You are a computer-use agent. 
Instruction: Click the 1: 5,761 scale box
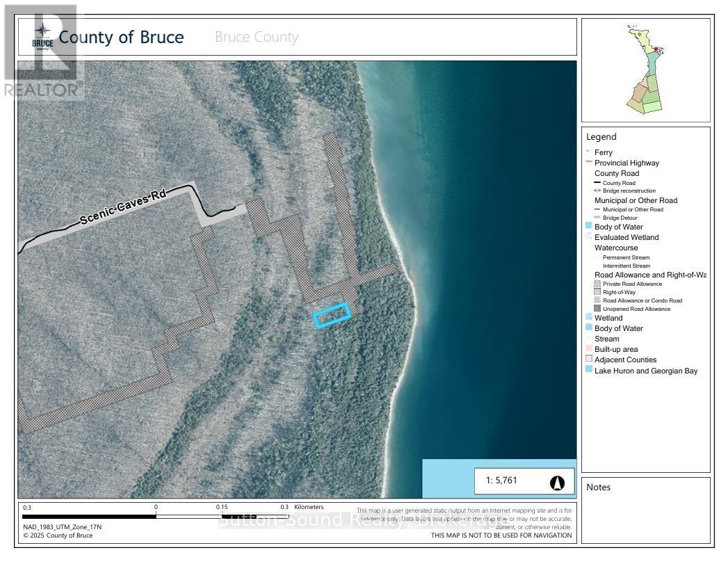(524, 481)
